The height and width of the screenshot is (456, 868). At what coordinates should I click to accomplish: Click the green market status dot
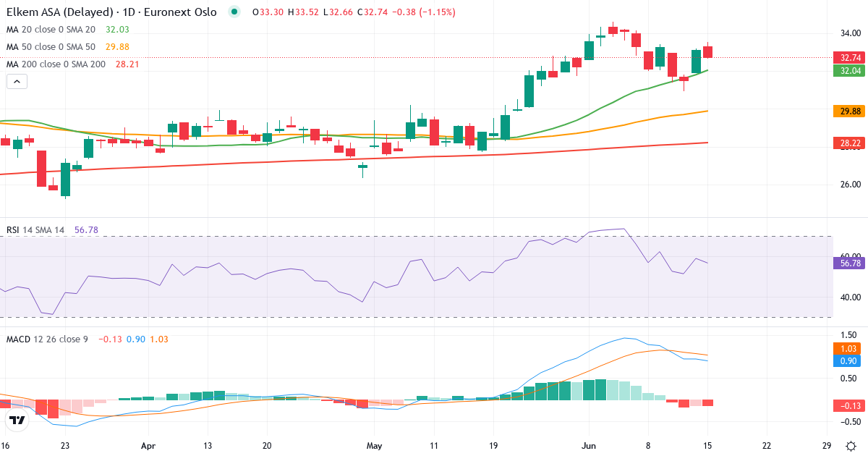coord(234,12)
